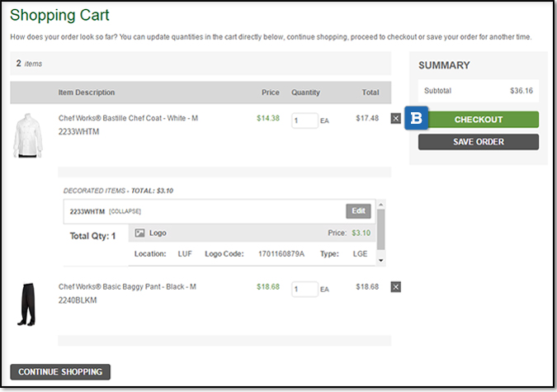Viewport: 557px width, 392px height.
Task: Click the chef coat quantity field
Action: tap(304, 120)
